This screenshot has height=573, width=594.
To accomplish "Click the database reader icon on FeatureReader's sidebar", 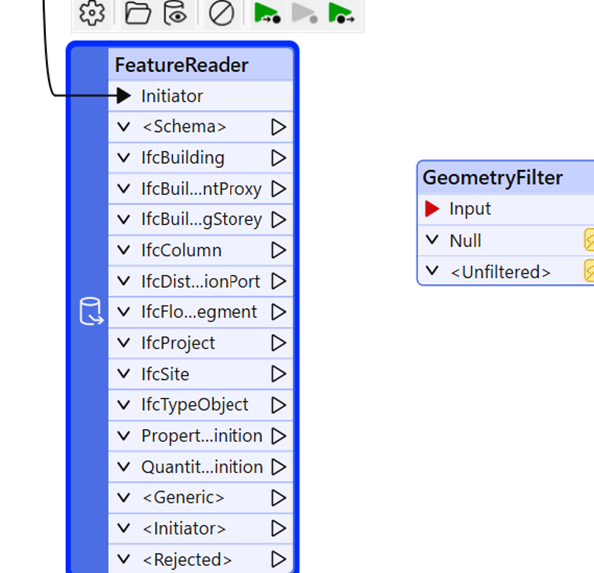I will point(91,311).
